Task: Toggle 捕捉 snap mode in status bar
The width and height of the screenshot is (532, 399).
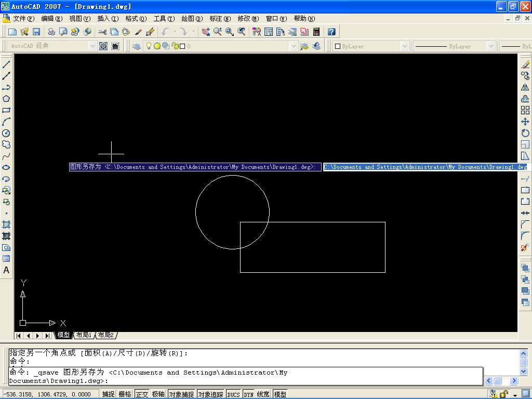Action: click(108, 394)
